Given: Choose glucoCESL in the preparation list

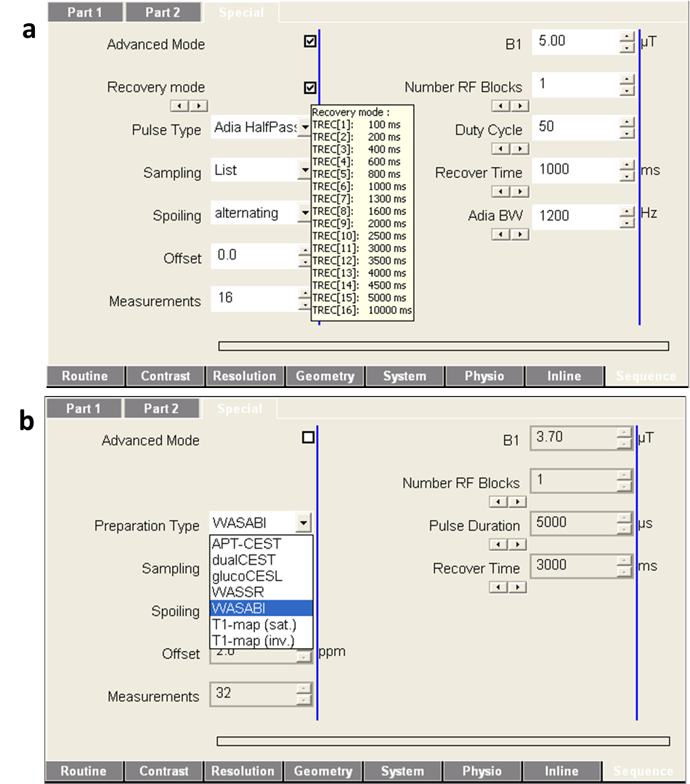Looking at the screenshot, I should (246, 576).
